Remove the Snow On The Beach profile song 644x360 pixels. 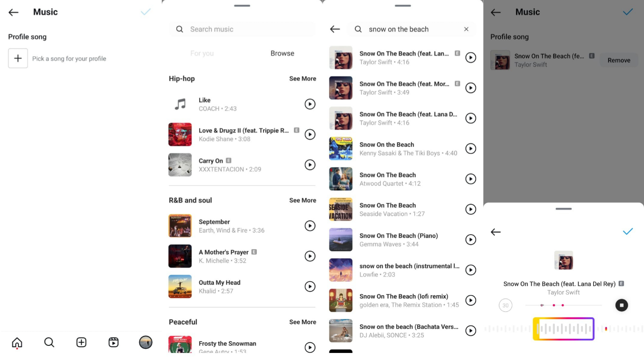[x=619, y=60]
